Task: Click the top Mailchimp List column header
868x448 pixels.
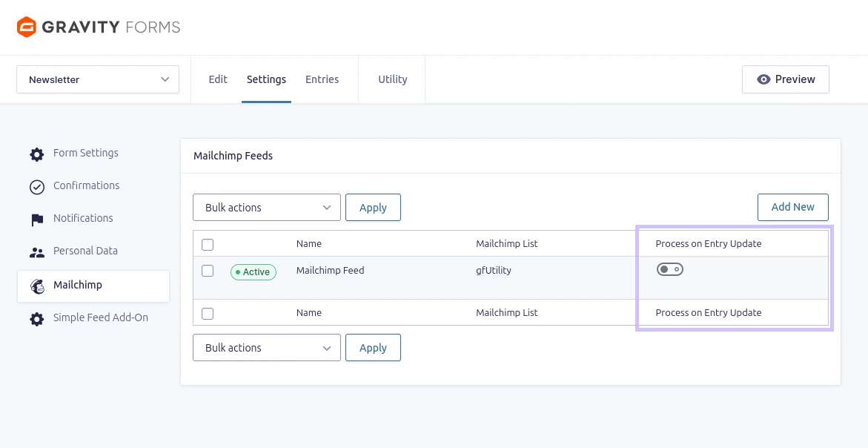Action: click(506, 244)
